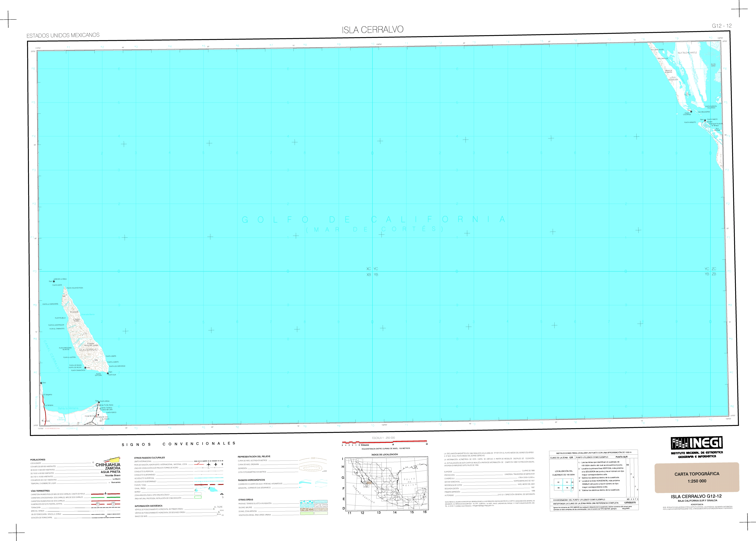Viewport: 756px width, 541px height.
Task: Click the dense vegetation green swatch
Action: (307, 513)
